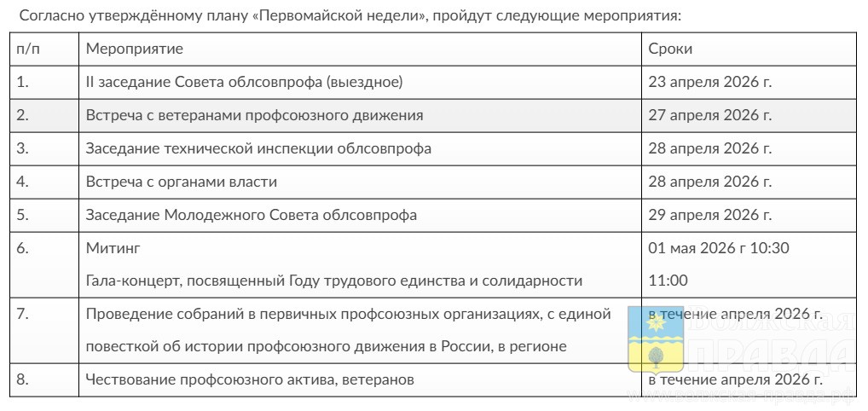Click "01 мая 2026 г 10:30" date cell
The width and height of the screenshot is (868, 411).
pos(719,248)
